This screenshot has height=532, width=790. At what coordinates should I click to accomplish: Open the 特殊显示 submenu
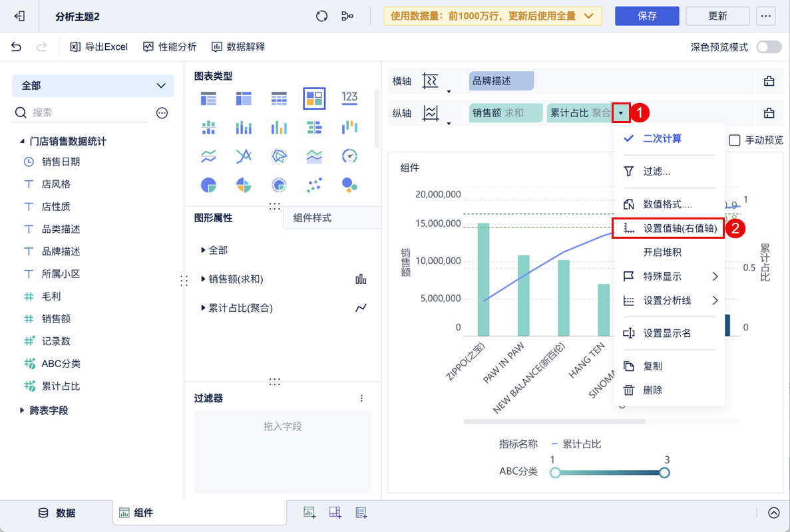point(669,277)
